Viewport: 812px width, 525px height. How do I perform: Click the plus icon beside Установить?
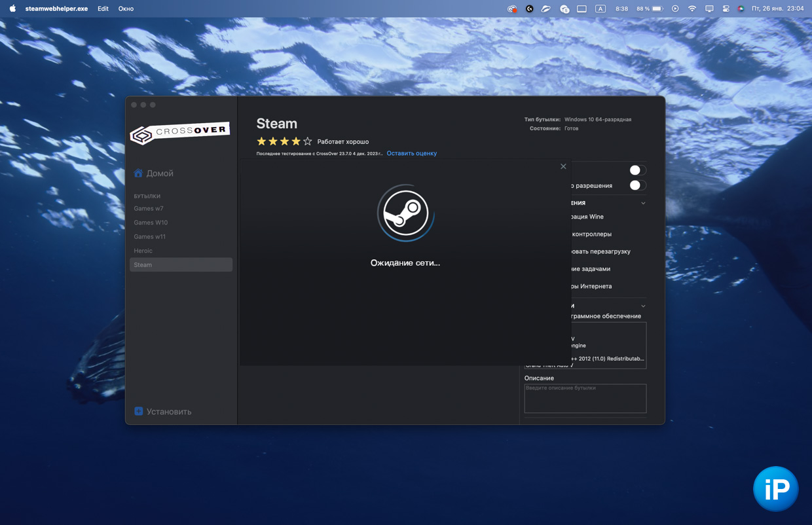pos(138,411)
